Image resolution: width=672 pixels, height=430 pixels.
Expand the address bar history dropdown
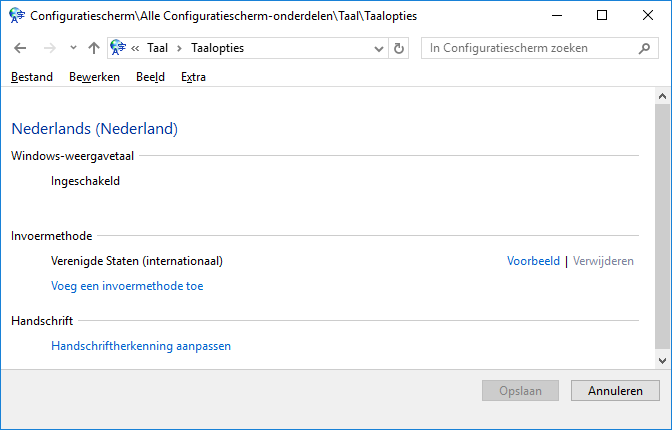pyautogui.click(x=379, y=48)
